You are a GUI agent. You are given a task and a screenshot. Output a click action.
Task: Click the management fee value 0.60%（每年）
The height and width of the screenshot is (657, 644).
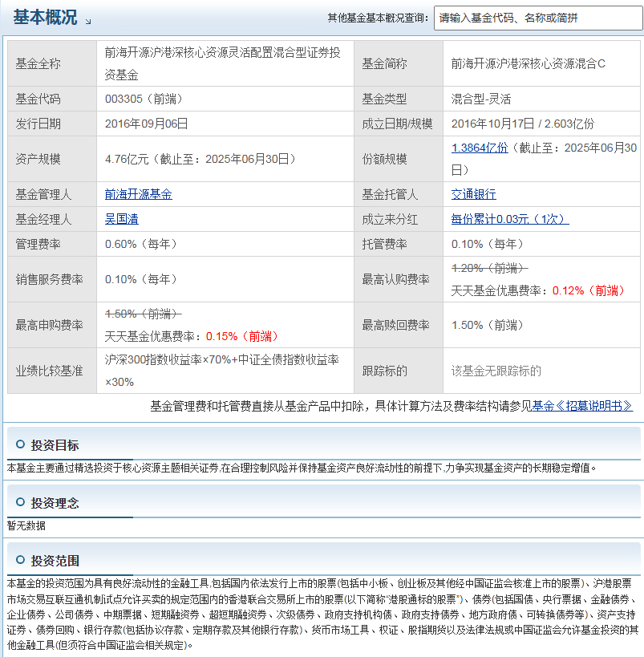point(141,244)
